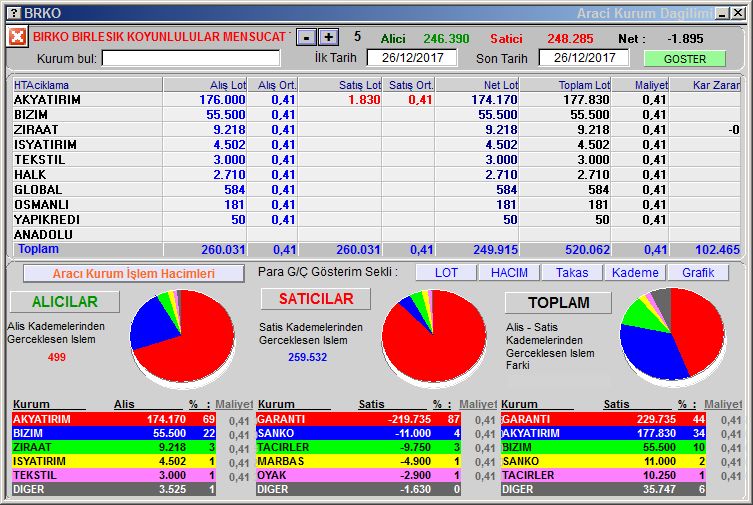Switch display to LOT

(446, 273)
